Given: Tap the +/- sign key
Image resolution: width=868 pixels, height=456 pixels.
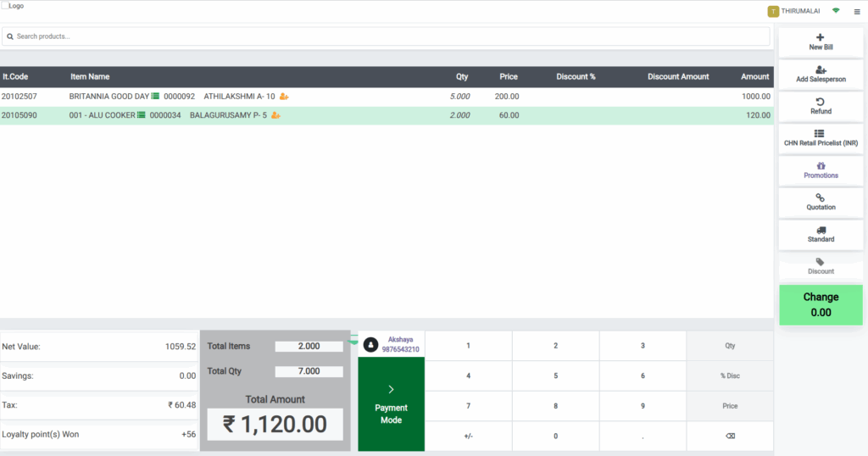Looking at the screenshot, I should pos(468,436).
